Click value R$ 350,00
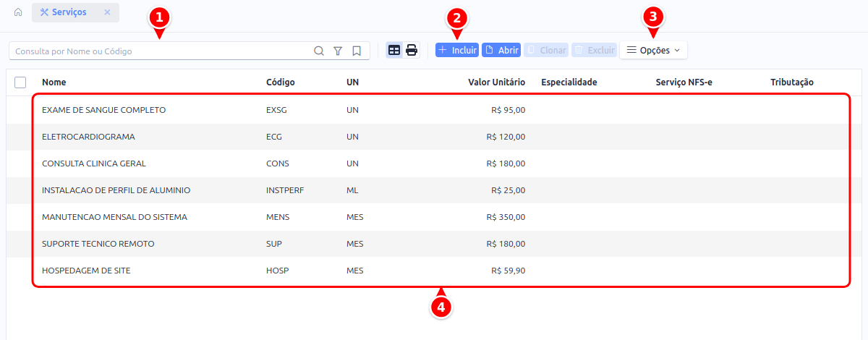Viewport: 868px width, 340px height. click(x=506, y=217)
